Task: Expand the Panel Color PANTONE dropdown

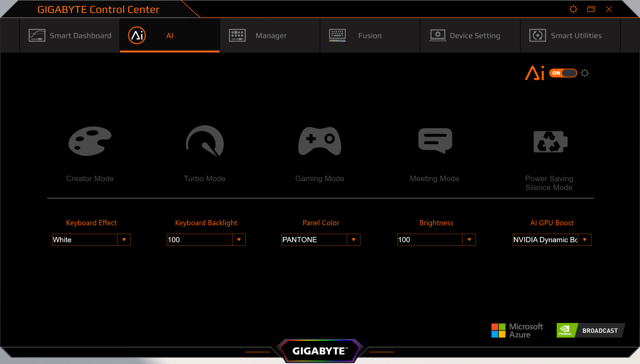Action: (353, 240)
